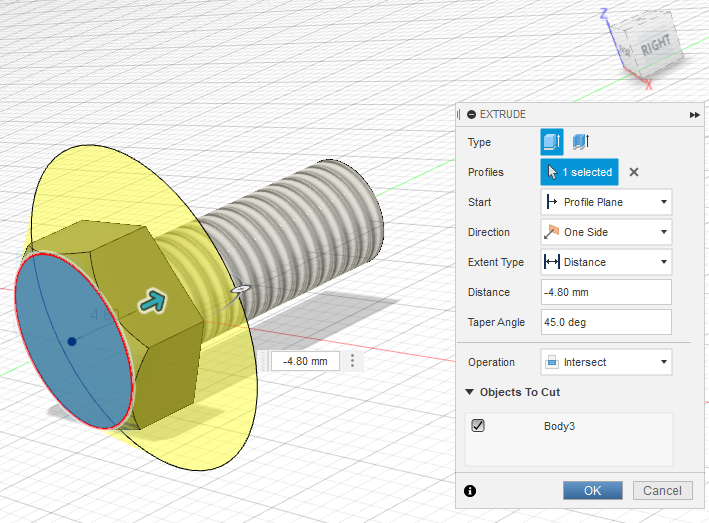This screenshot has width=709, height=523.
Task: Click the teal distance arrow manipulator
Action: (x=153, y=300)
